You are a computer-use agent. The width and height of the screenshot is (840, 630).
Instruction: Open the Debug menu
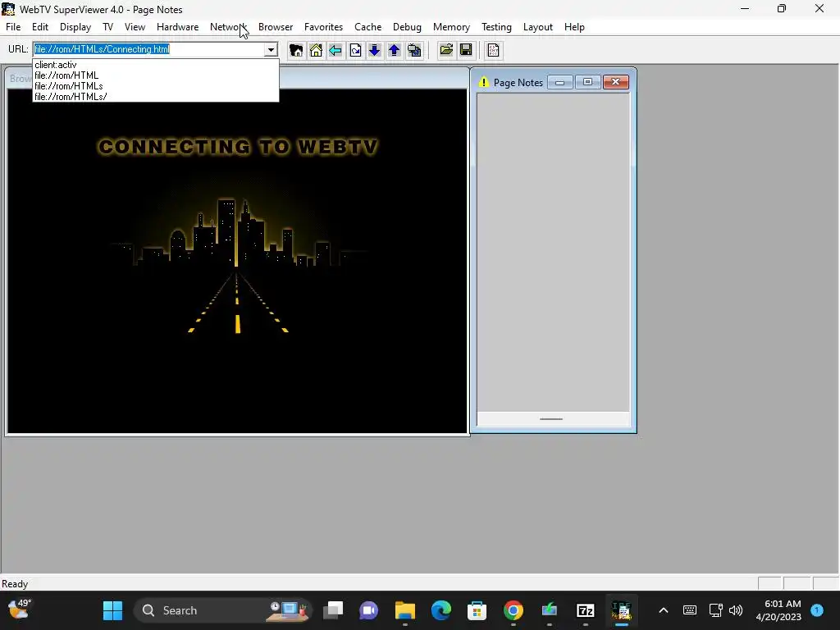click(407, 27)
